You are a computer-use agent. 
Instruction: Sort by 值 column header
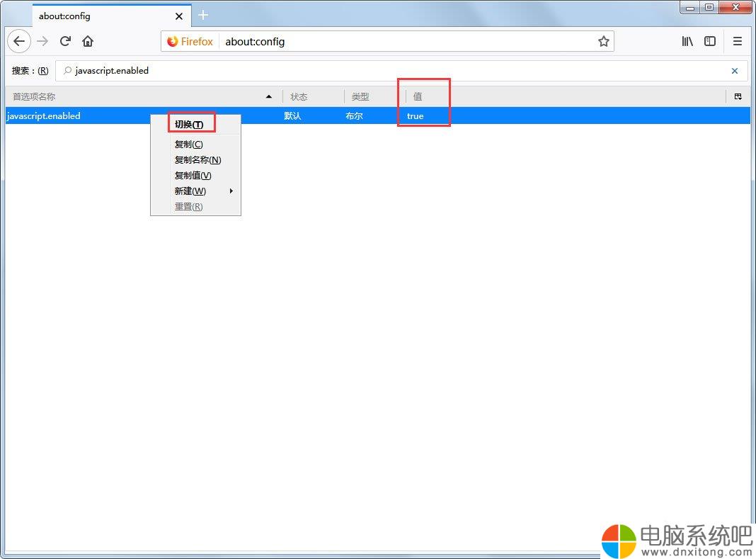566,96
